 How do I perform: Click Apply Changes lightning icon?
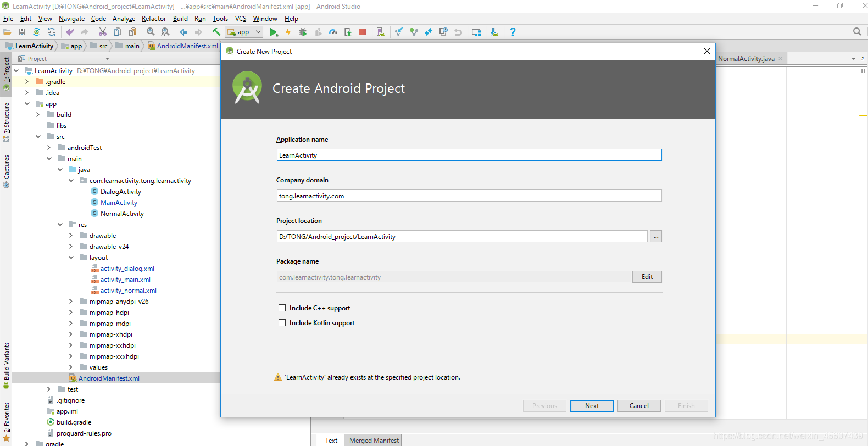[x=288, y=32]
